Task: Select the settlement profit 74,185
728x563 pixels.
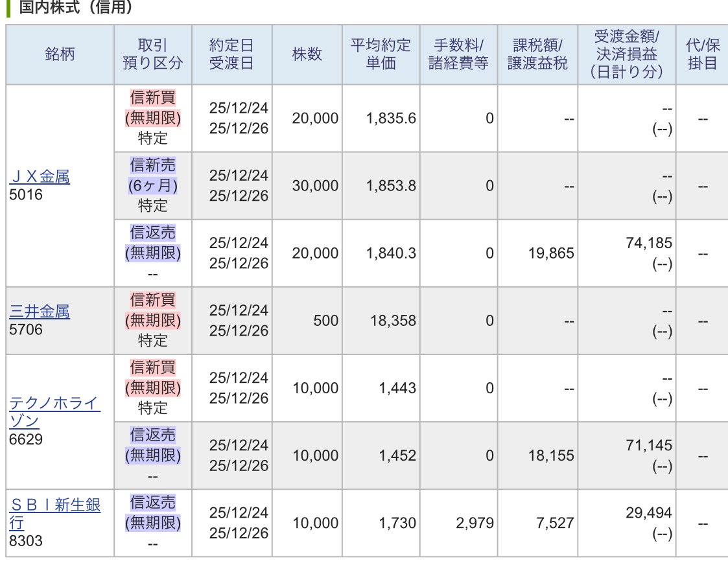Action: pos(649,243)
